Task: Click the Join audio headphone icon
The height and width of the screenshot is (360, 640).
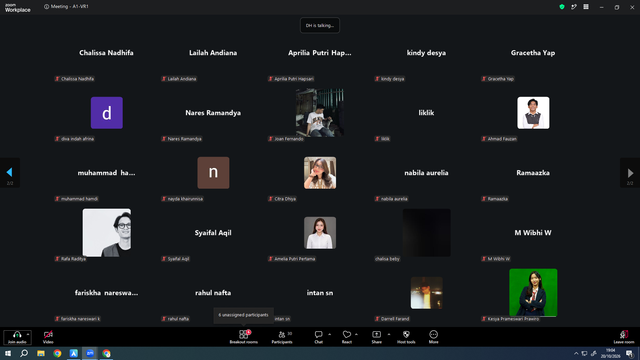Action: click(x=17, y=334)
